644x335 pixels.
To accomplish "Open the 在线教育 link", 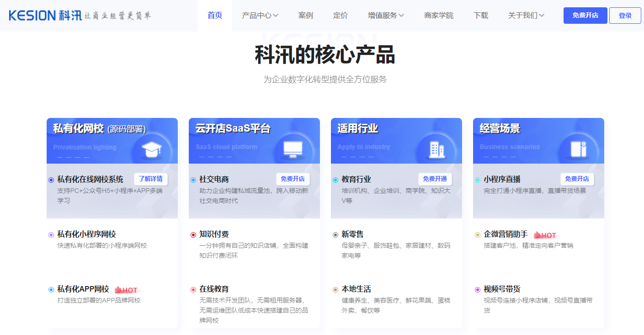I will [x=214, y=289].
